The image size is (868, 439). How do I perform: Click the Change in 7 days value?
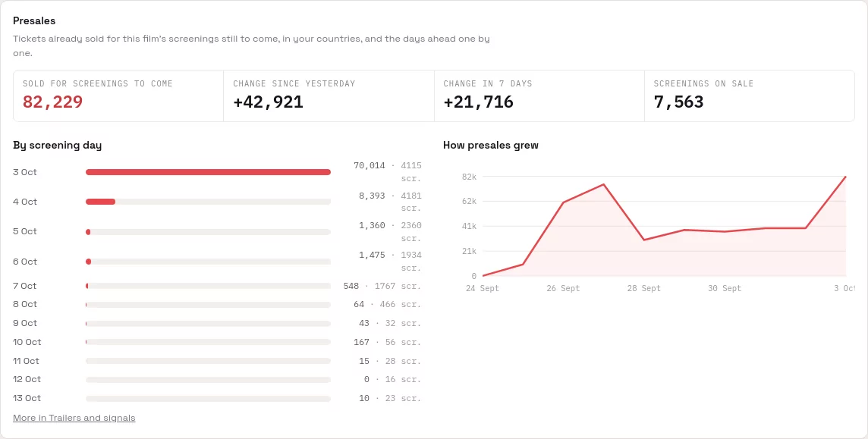pyautogui.click(x=478, y=102)
